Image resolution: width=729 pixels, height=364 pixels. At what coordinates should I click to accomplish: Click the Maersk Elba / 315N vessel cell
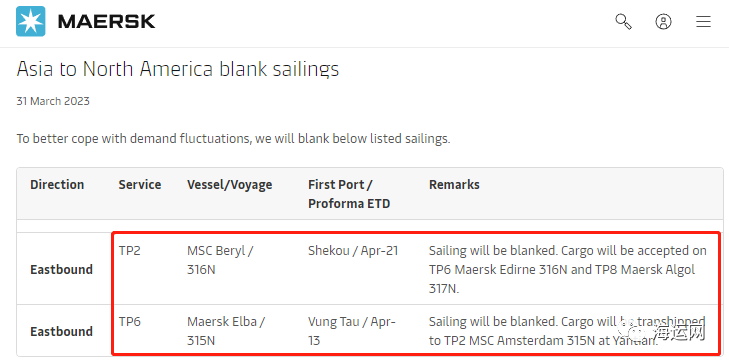point(226,331)
